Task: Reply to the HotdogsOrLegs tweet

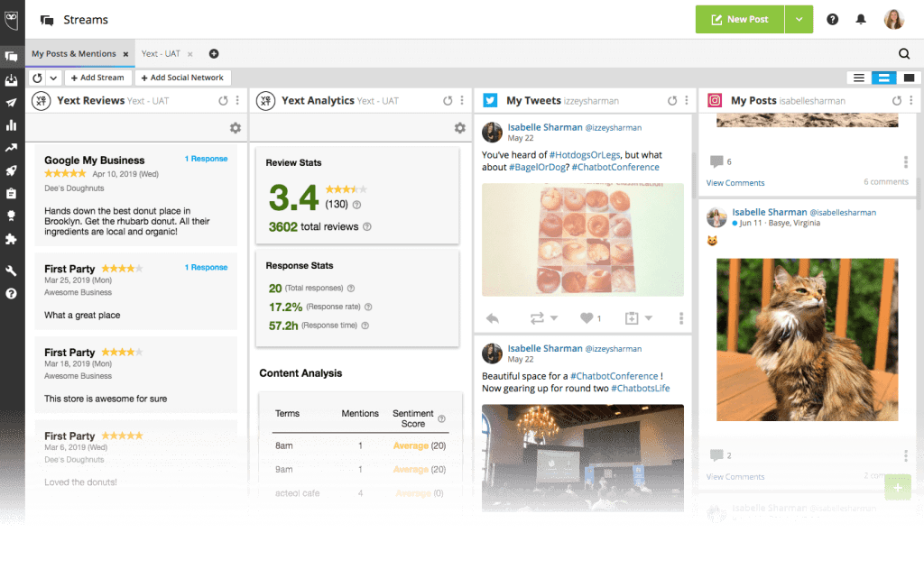Action: [x=493, y=318]
